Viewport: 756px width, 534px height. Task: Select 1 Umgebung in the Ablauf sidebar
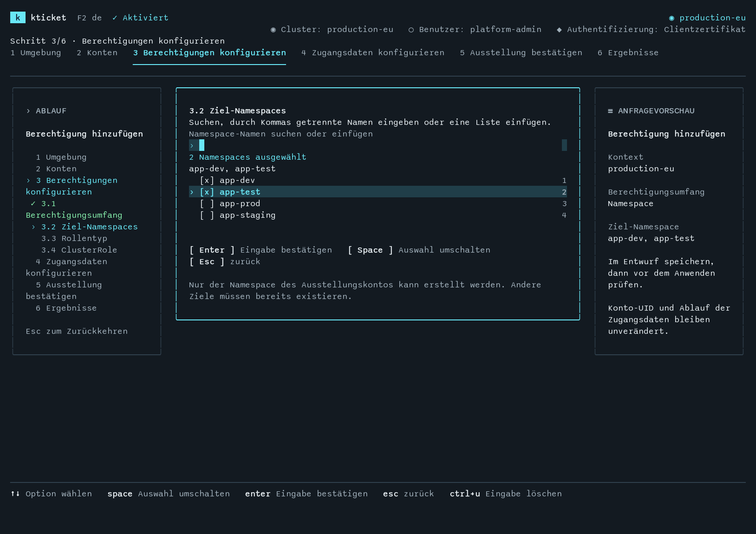pyautogui.click(x=61, y=157)
